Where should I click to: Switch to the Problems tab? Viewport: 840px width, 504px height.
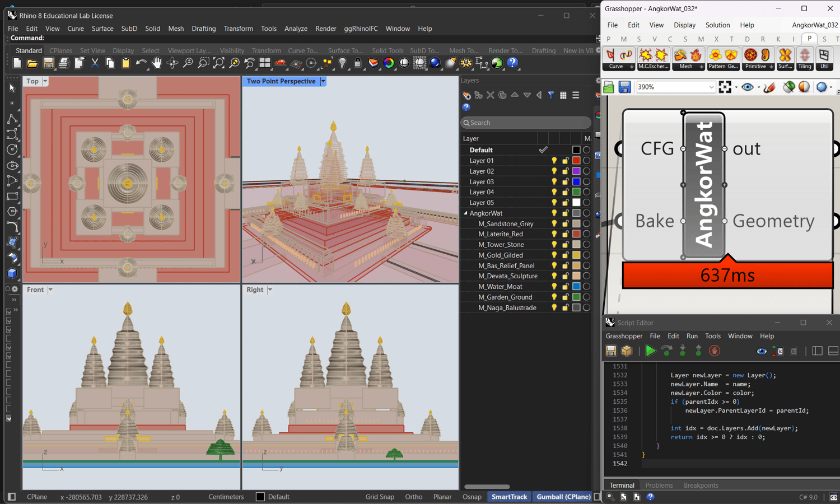click(x=659, y=486)
